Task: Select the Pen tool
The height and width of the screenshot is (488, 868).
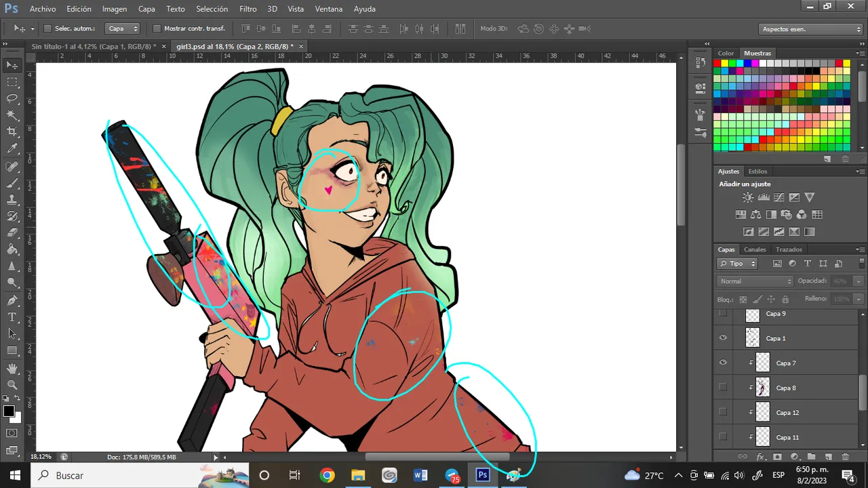Action: [x=12, y=300]
